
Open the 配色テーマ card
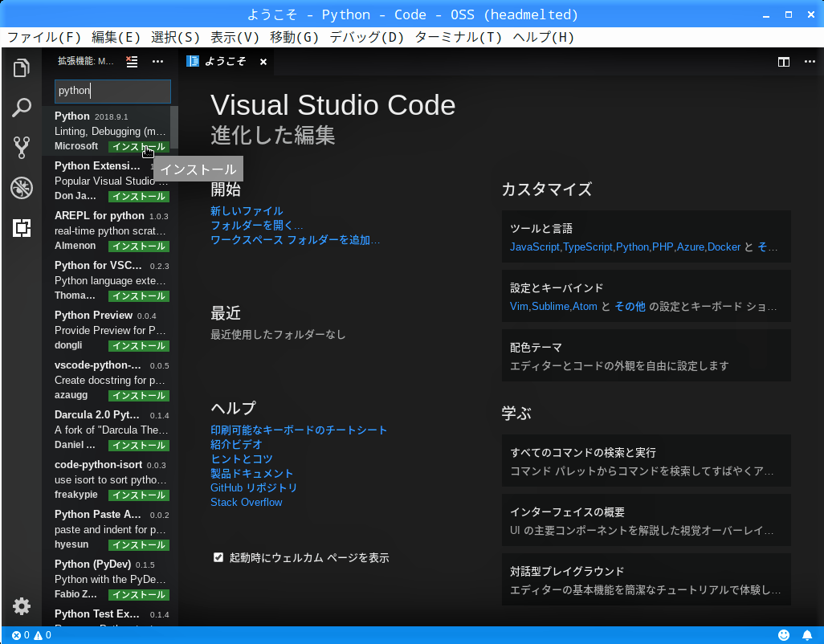(646, 356)
